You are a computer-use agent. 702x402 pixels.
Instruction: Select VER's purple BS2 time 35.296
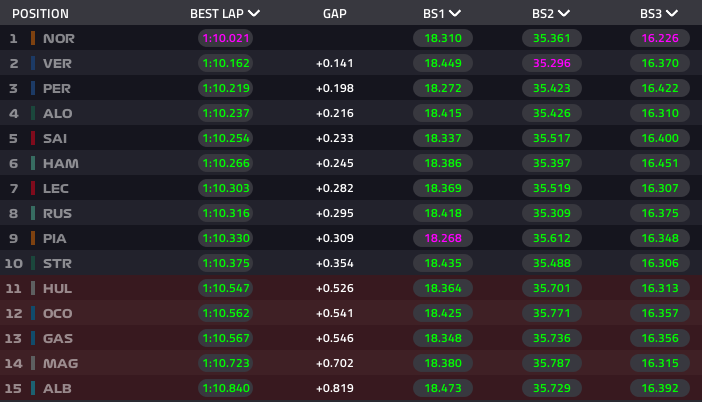(x=552, y=63)
